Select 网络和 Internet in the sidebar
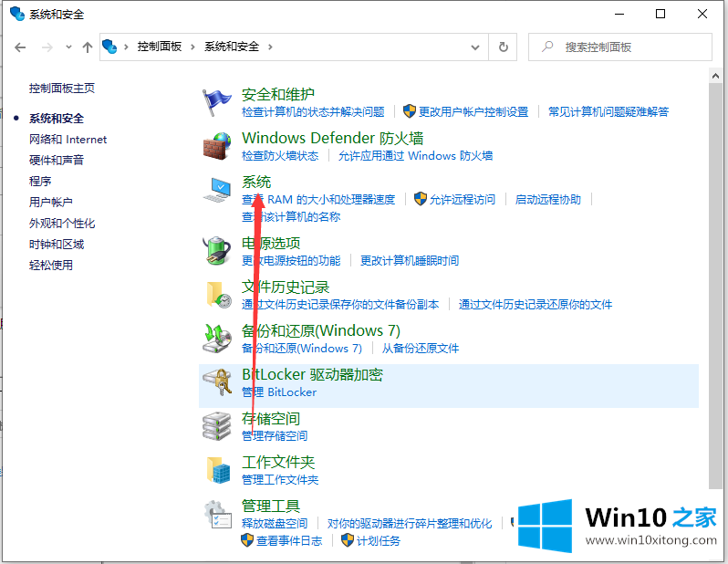The height and width of the screenshot is (564, 728). click(x=68, y=140)
